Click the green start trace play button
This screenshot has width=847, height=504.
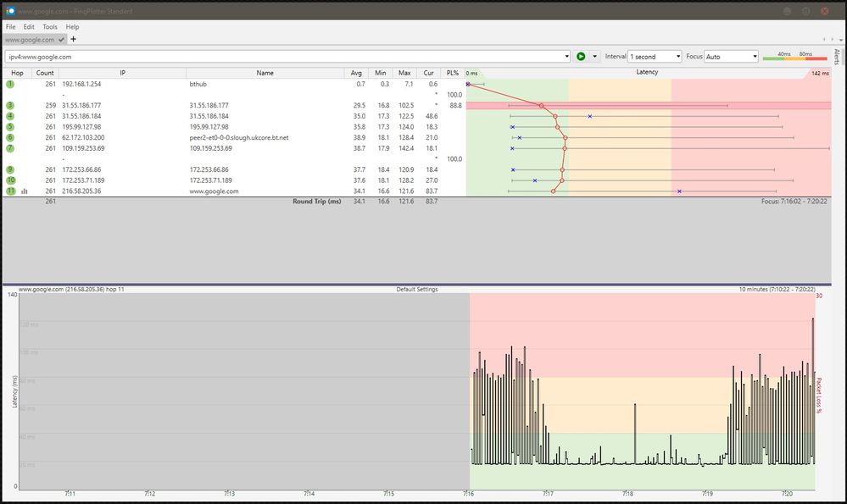click(x=581, y=57)
